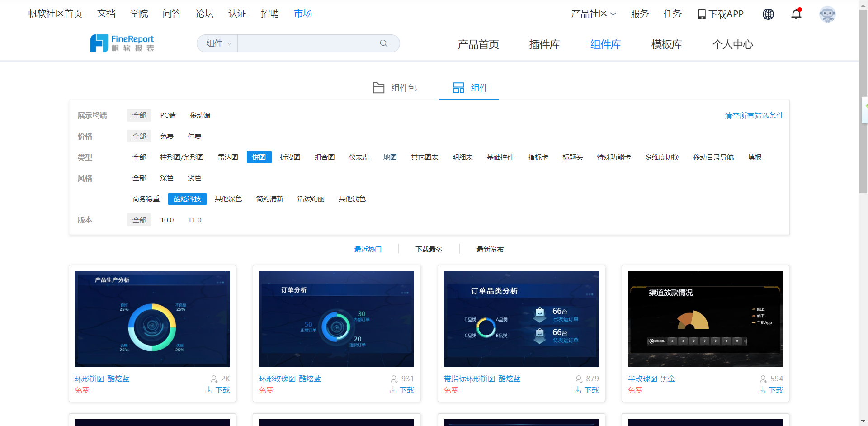Sort results by 下载最多
Screen dimensions: 868x426
click(429, 250)
